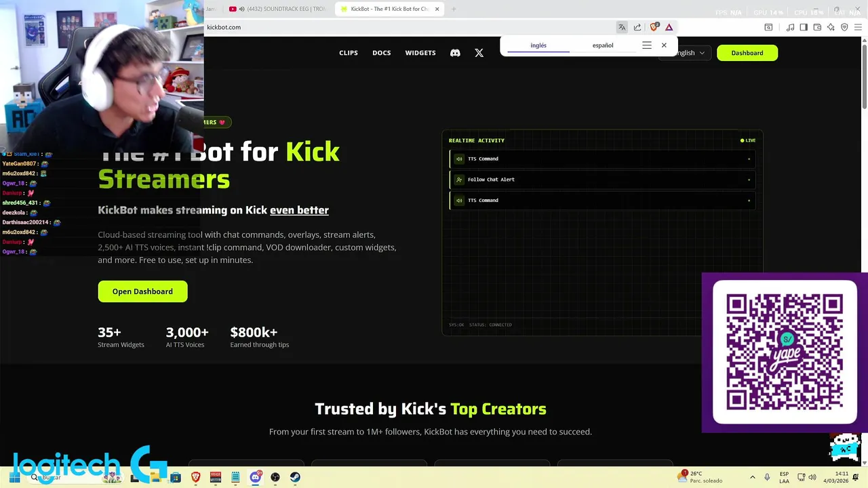Click the 'Trusted by Kick's Top Creators' heading
The image size is (868, 488).
431,409
